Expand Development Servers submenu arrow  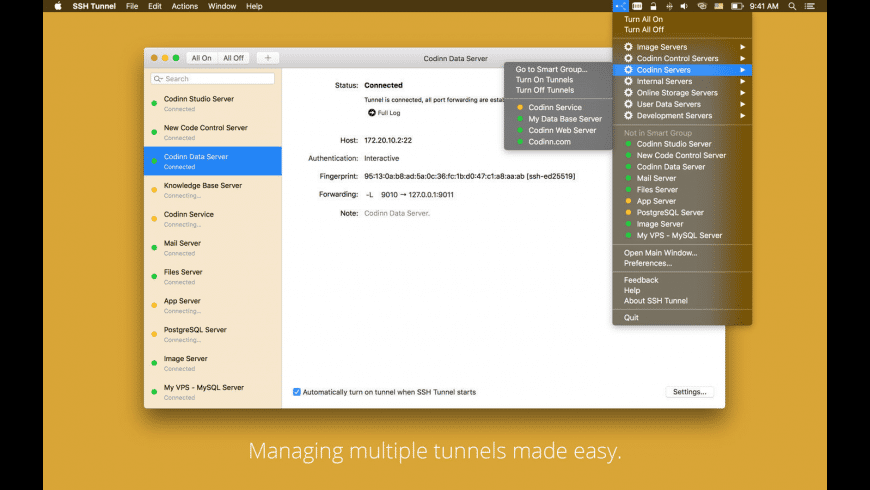(x=742, y=115)
